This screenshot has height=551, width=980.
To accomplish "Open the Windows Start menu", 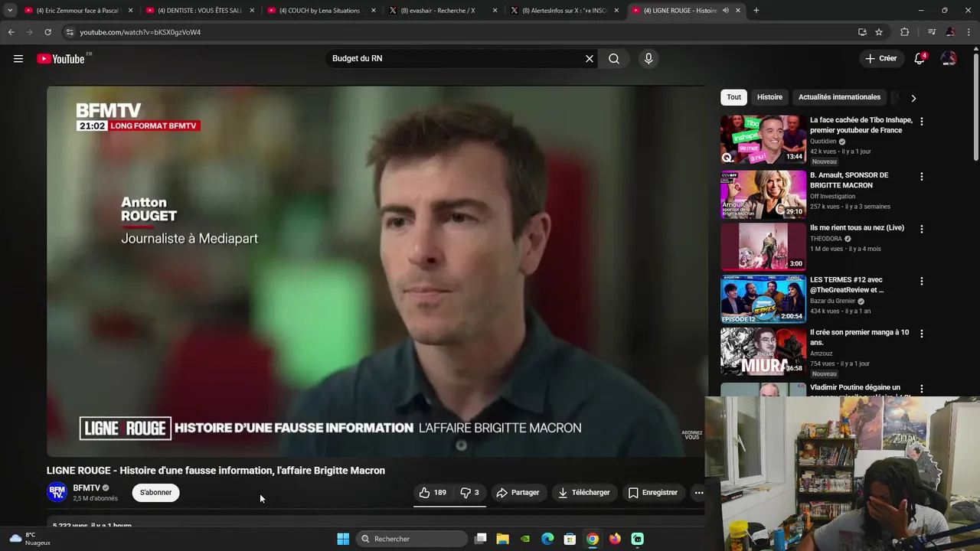I will coord(343,539).
